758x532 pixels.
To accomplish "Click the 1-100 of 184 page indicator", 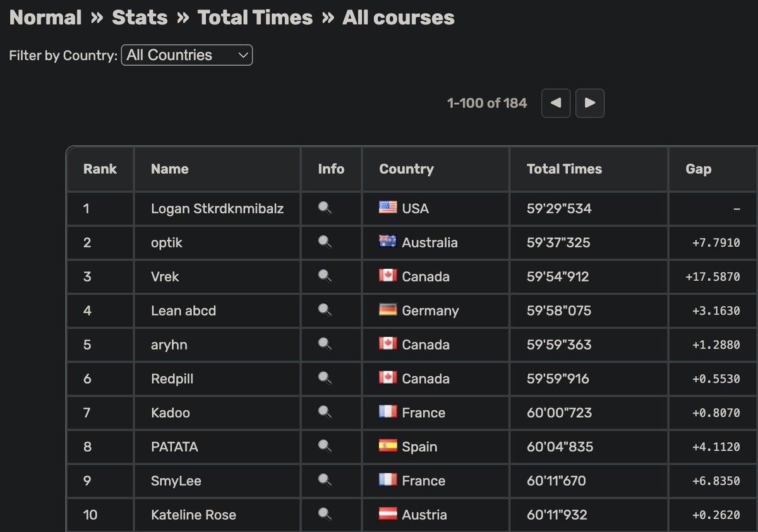I will (x=487, y=103).
